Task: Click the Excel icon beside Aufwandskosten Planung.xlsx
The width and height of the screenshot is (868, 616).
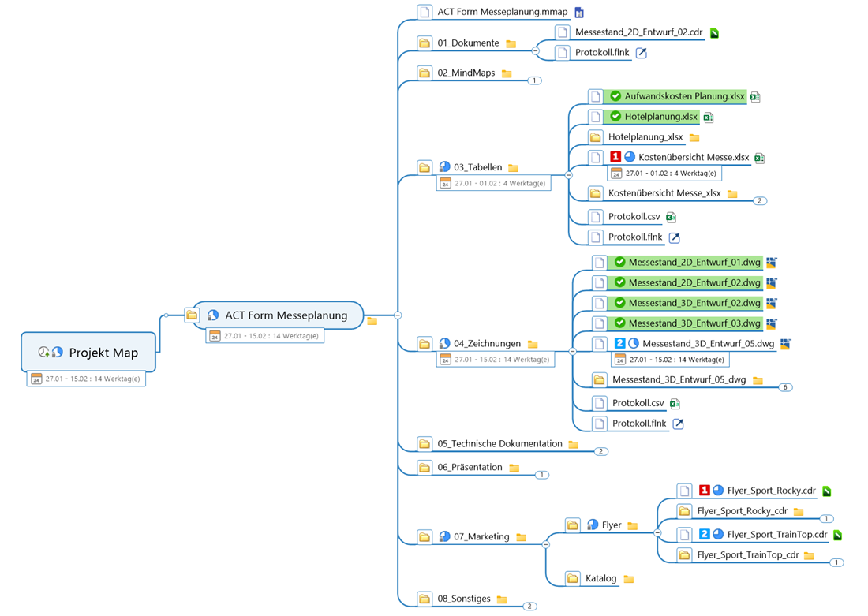Action: coord(755,97)
